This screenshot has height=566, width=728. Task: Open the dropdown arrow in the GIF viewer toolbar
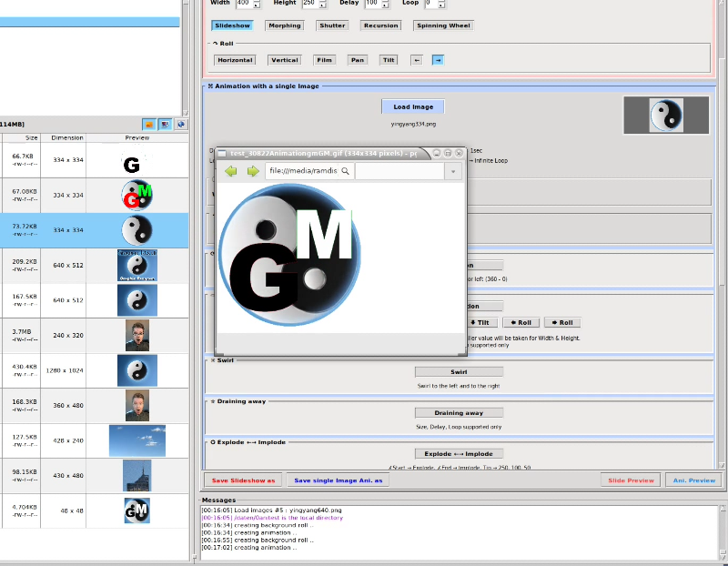point(453,171)
